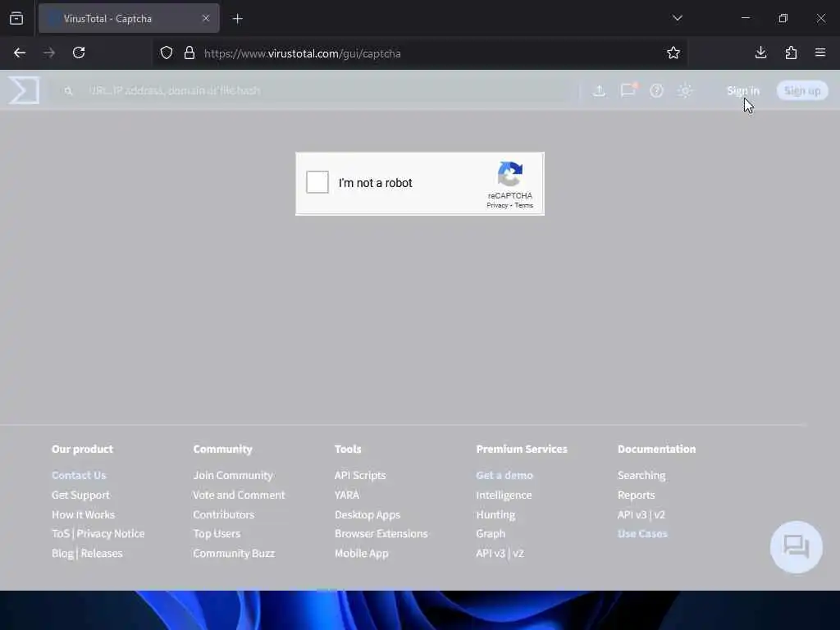Open the browser downloads icon
This screenshot has height=630, width=840.
[x=760, y=52]
